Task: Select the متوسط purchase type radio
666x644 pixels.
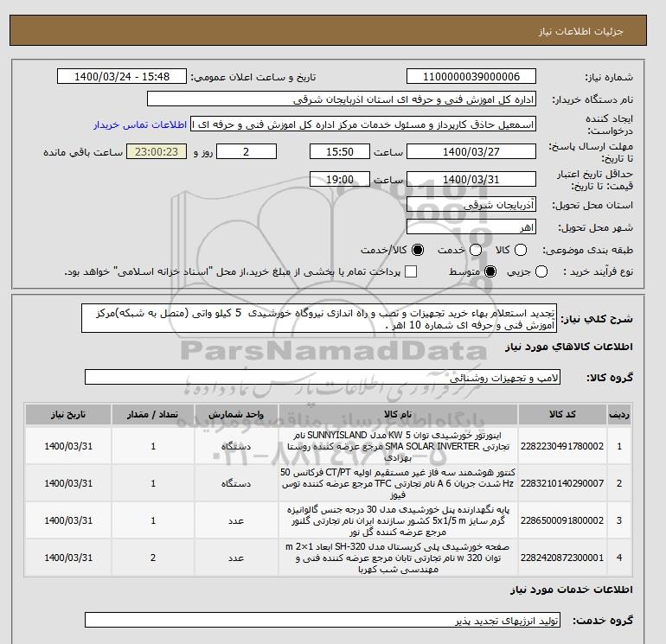Action: tap(490, 271)
